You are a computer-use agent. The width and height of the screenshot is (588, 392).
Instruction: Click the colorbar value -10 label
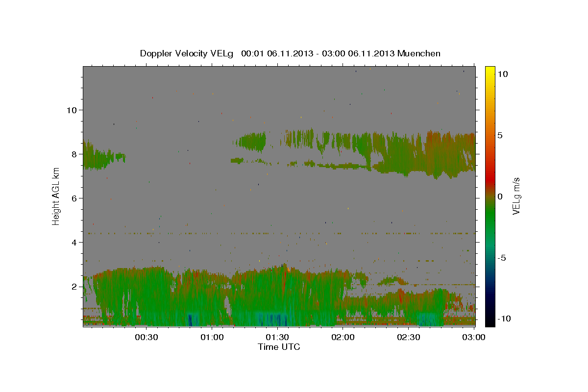point(504,318)
